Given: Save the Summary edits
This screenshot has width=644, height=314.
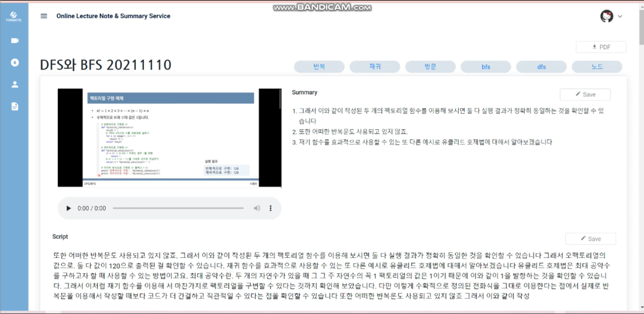Looking at the screenshot, I should tap(585, 94).
